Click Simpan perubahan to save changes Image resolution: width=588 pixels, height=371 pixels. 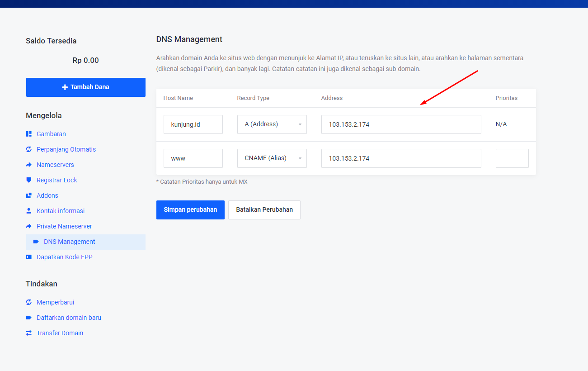click(190, 210)
